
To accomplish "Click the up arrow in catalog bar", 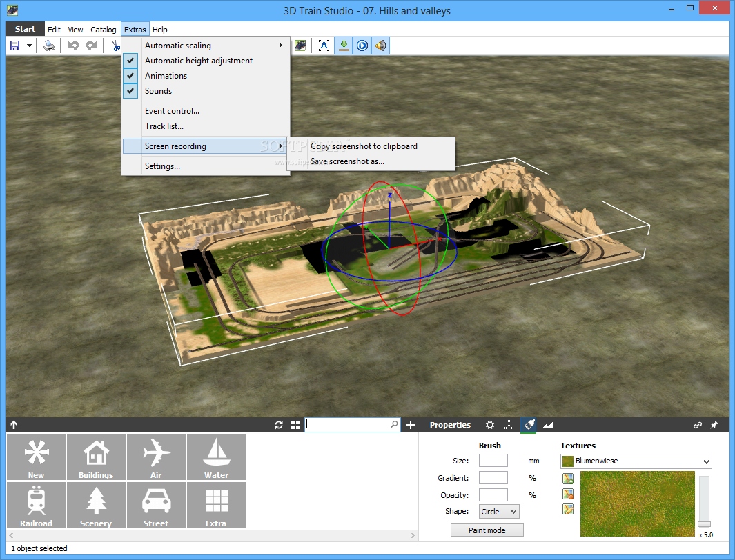I will [14, 425].
